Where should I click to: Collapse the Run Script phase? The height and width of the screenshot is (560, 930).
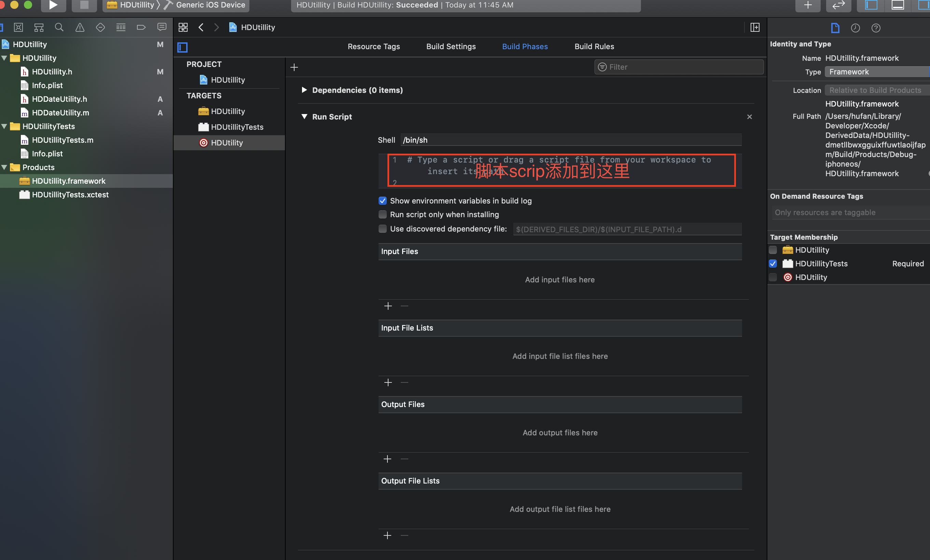304,116
